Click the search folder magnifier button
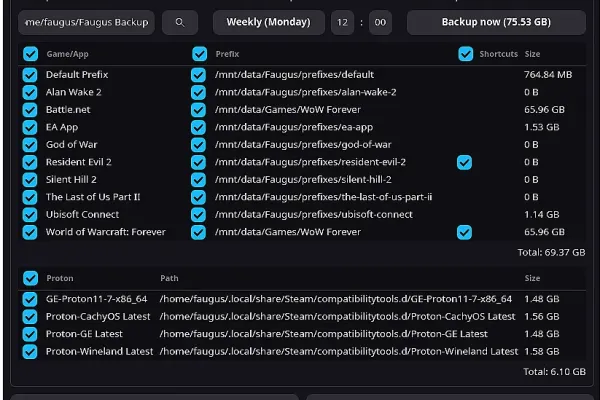The height and width of the screenshot is (400, 600). click(x=180, y=23)
